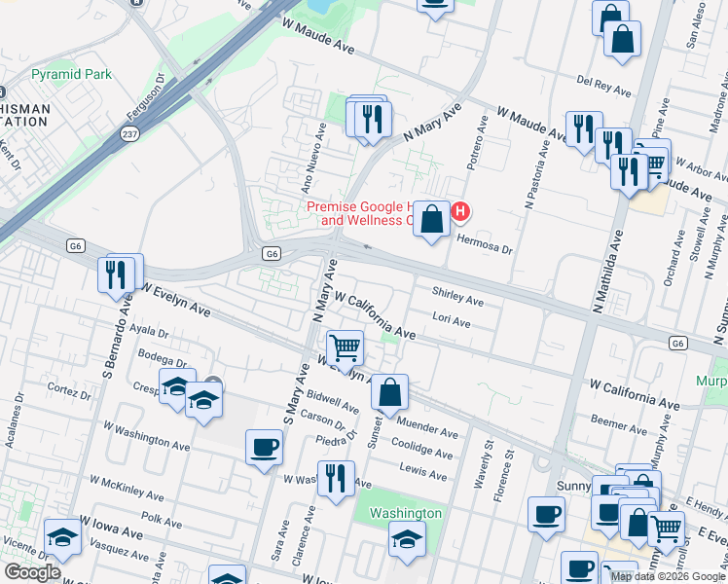Select the Vasquez Ave label
This screenshot has height=584, width=728.
pyautogui.click(x=119, y=550)
